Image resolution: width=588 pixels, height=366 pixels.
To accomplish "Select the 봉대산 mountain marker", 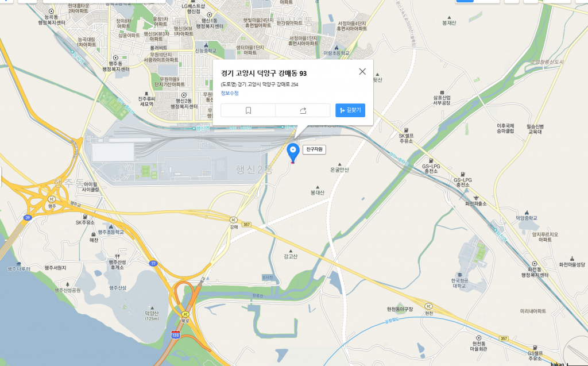I will (x=318, y=187).
